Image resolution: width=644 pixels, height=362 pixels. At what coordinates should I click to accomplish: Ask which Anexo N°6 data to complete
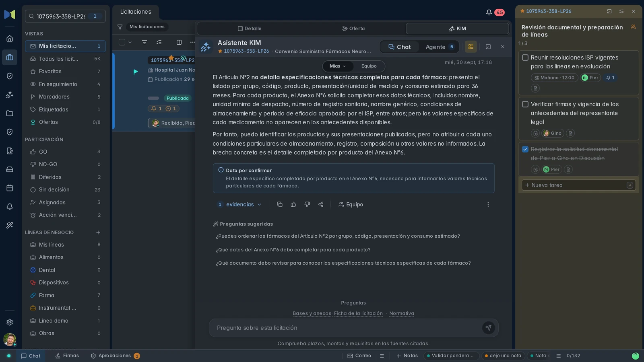coord(293,250)
